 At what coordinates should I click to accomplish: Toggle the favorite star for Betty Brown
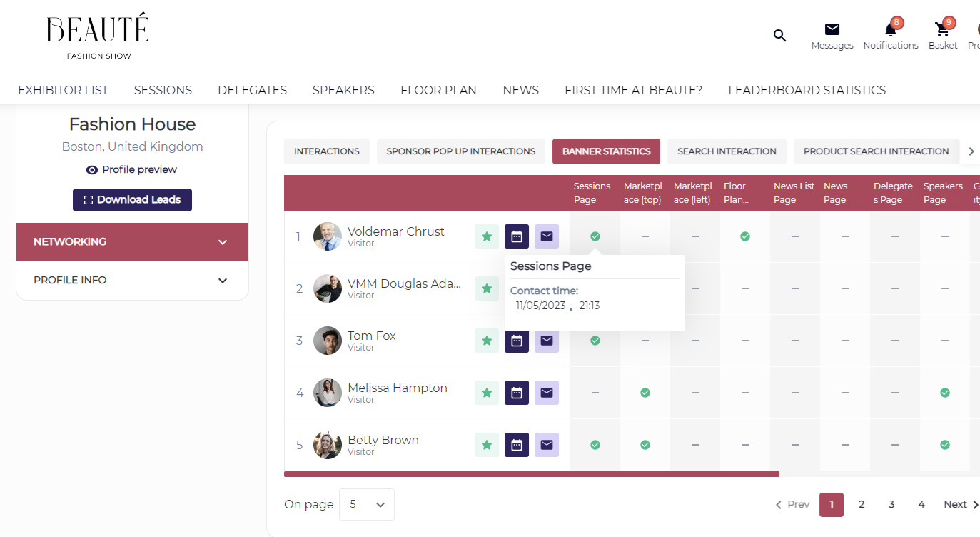(487, 445)
